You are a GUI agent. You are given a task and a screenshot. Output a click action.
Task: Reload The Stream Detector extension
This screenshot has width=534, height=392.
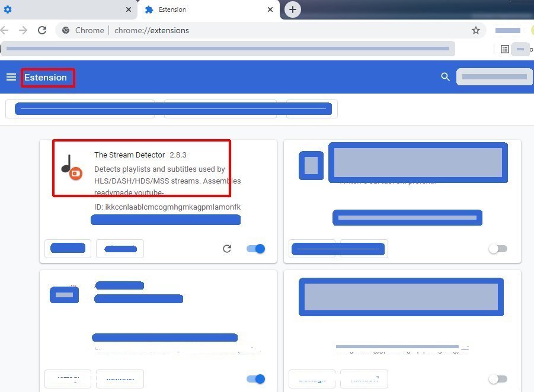pyautogui.click(x=227, y=249)
